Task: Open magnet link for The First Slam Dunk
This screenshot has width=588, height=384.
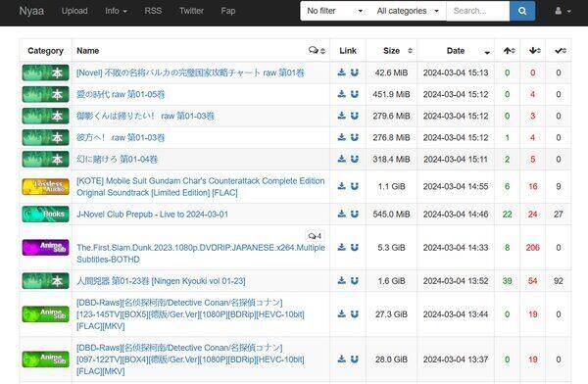Action: click(355, 247)
